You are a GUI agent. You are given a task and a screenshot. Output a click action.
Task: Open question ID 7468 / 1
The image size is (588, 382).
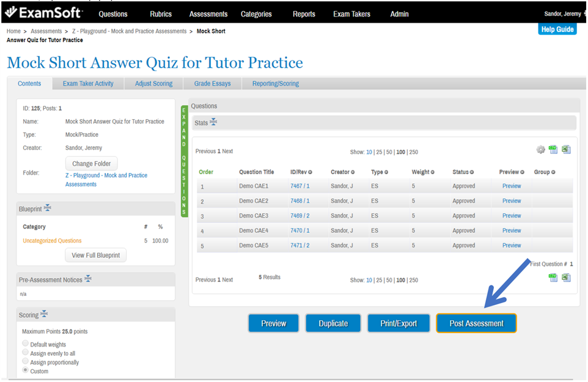tap(300, 201)
